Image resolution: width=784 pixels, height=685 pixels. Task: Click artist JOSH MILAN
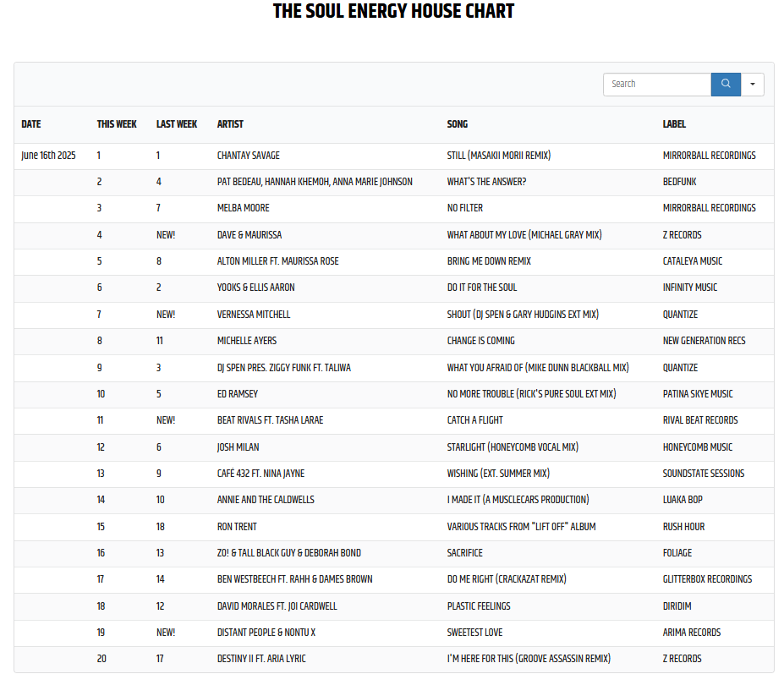[x=238, y=447]
